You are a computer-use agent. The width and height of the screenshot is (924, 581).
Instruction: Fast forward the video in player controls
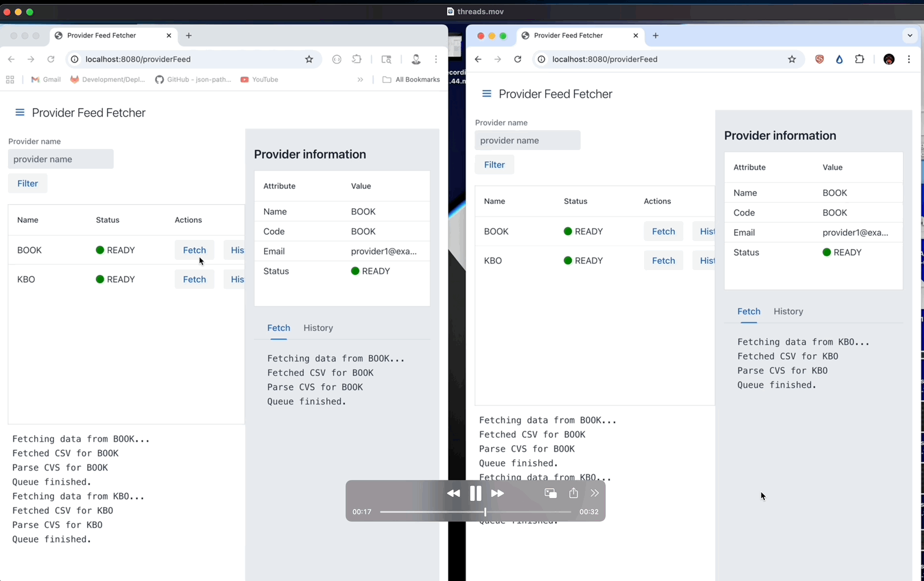[497, 493]
